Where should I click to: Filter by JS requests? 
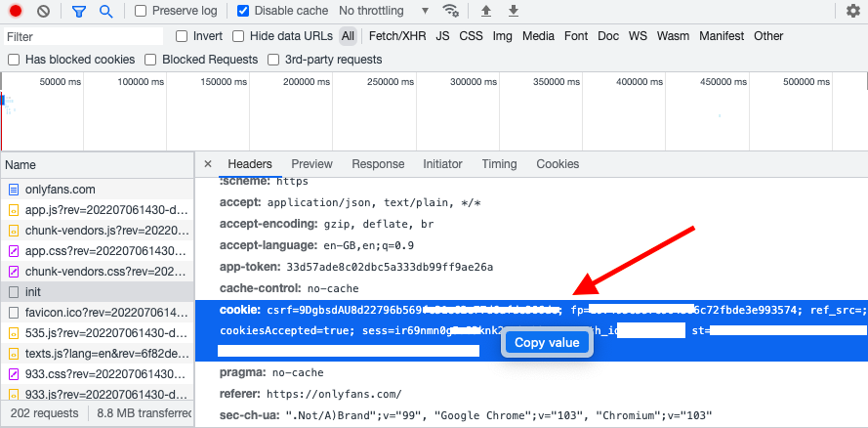point(442,36)
